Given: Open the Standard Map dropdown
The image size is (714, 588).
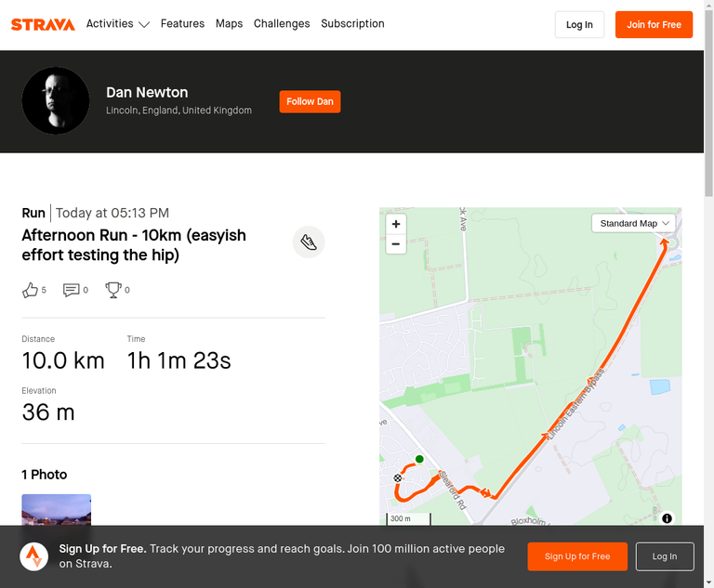Looking at the screenshot, I should [x=633, y=224].
